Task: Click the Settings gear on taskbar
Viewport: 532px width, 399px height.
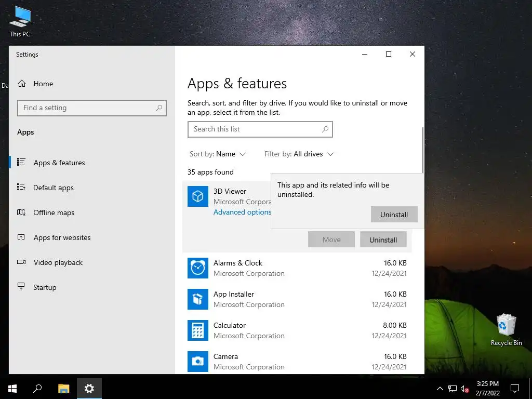Action: (89, 389)
